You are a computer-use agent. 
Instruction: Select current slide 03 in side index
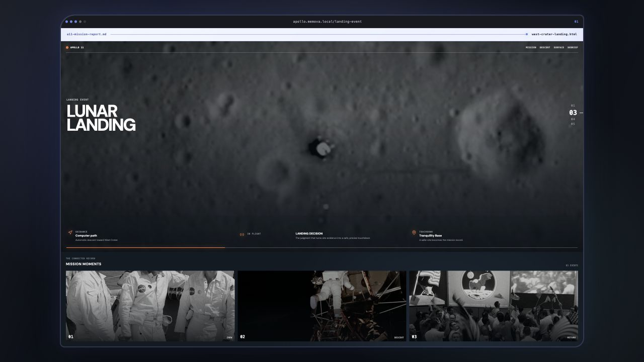coord(573,113)
